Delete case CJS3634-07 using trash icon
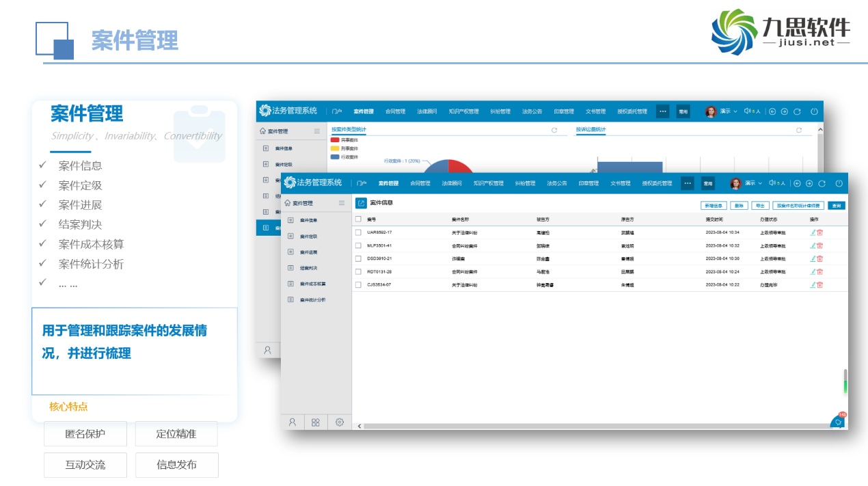 click(819, 284)
